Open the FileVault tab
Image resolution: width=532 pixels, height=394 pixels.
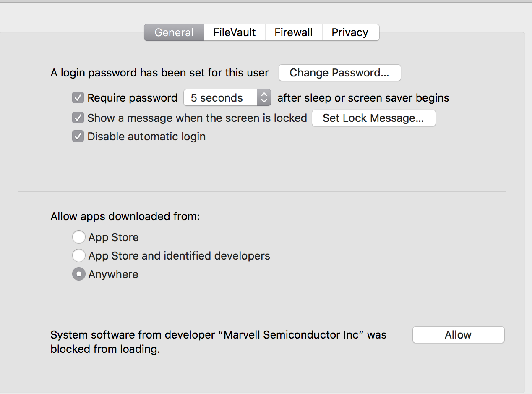point(235,32)
